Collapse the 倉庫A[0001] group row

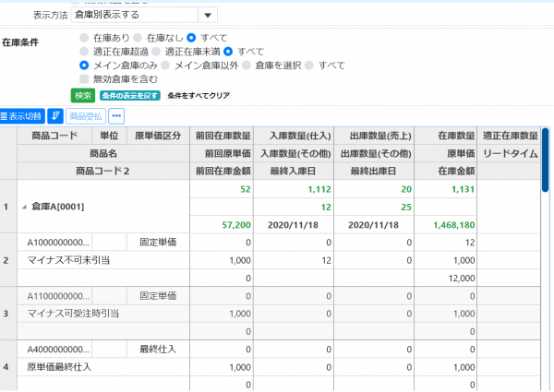coord(24,208)
